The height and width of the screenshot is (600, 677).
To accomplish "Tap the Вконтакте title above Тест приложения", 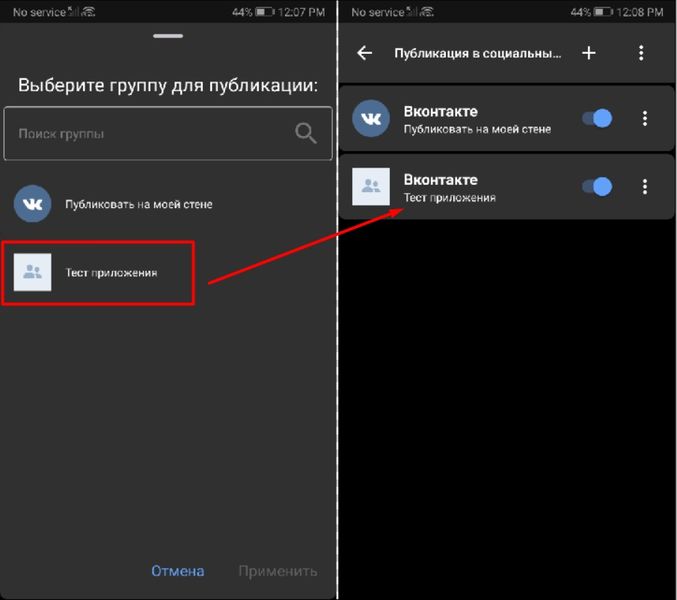I will click(440, 180).
